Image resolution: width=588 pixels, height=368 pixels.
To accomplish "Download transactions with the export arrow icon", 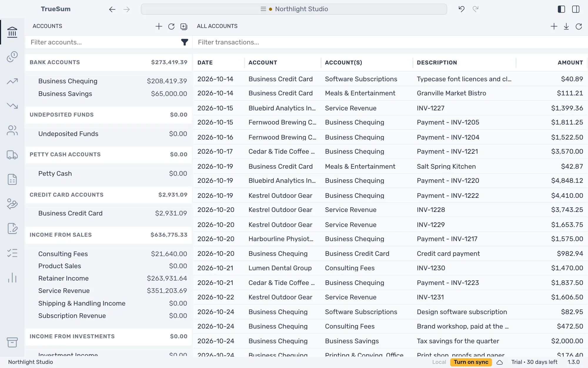I will 566,26.
